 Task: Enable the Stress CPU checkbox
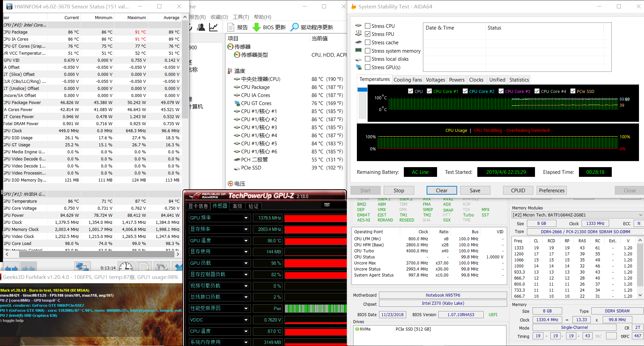[x=368, y=26]
